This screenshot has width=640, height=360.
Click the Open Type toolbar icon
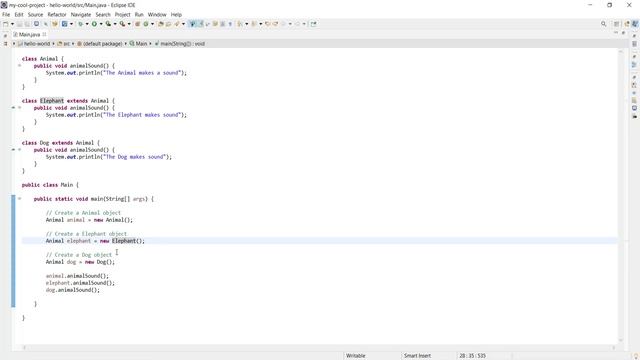(x=160, y=24)
